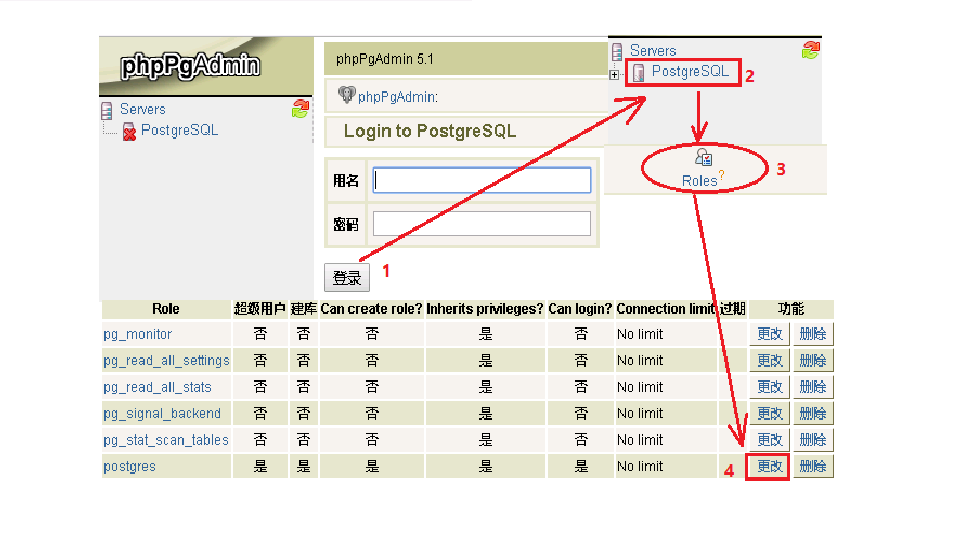Click the phpPgAdmin 5.1 title bar text
This screenshot has width=960, height=540.
tap(384, 59)
